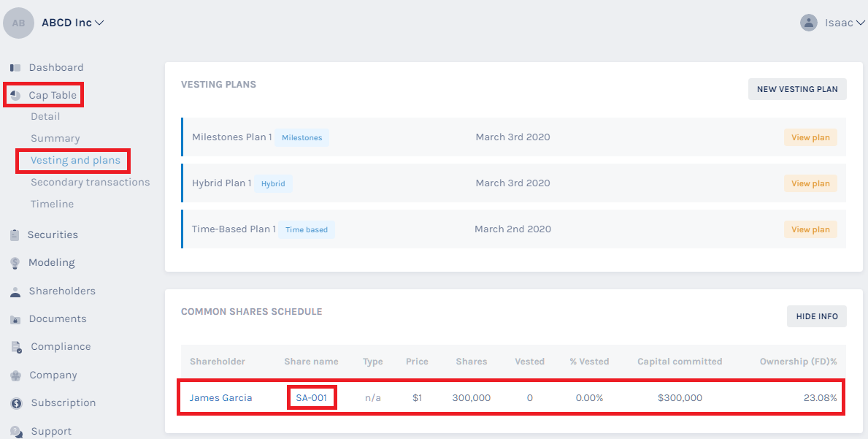Click Time-Based Plan 1 name
This screenshot has height=439, width=868.
(234, 229)
